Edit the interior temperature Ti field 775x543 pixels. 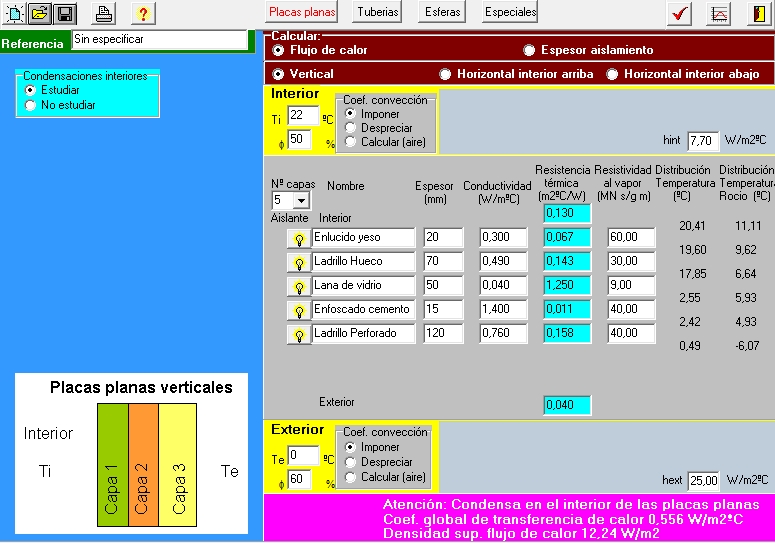[303, 116]
